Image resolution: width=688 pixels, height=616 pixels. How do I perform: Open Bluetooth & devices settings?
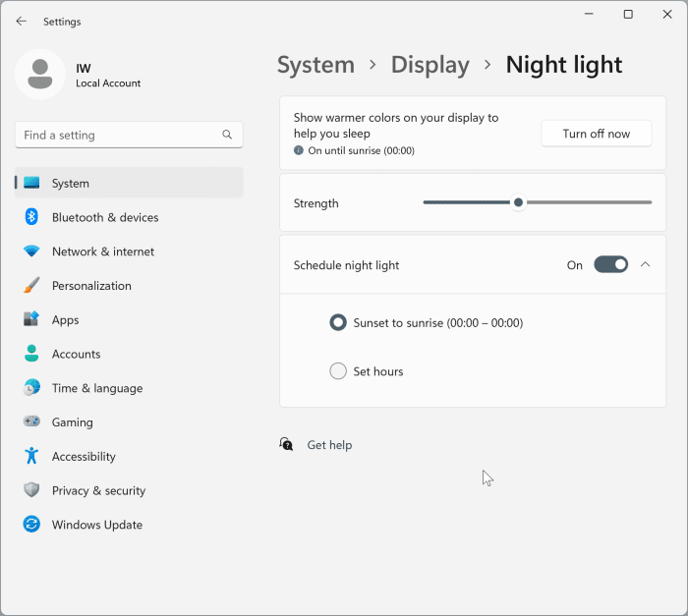click(105, 217)
